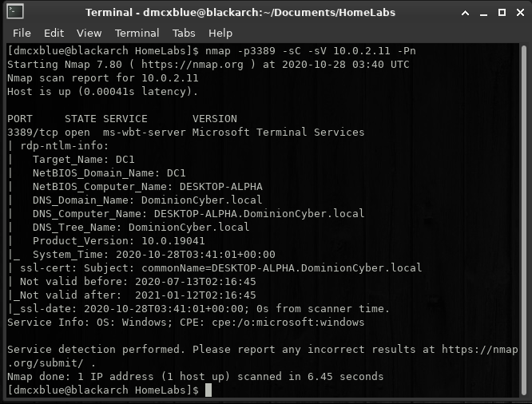
Task: Click the https://nmap.org link in output
Action: 193,65
